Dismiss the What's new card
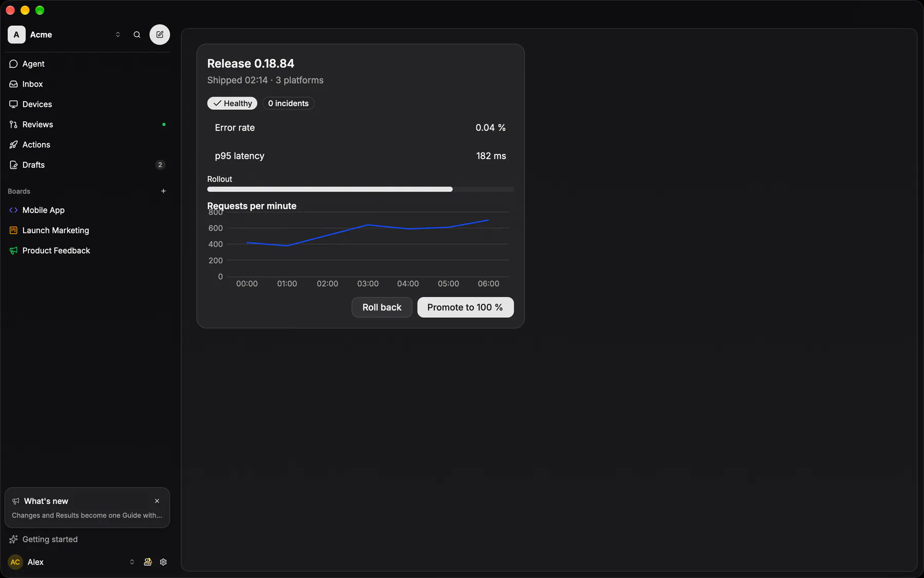 [x=157, y=501]
